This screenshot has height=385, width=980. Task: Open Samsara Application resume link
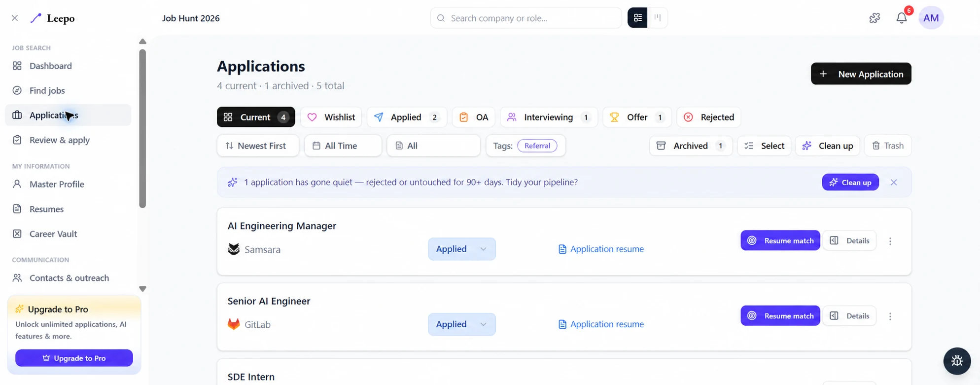pyautogui.click(x=601, y=249)
